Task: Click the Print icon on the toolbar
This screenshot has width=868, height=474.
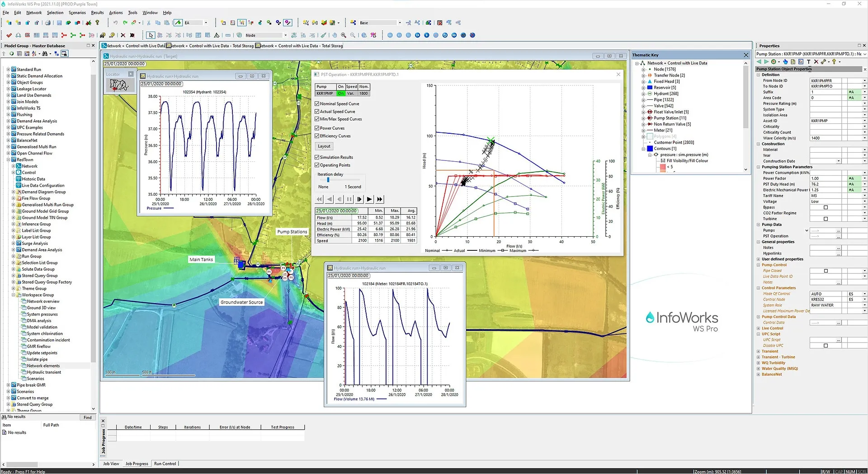Action: (47, 23)
